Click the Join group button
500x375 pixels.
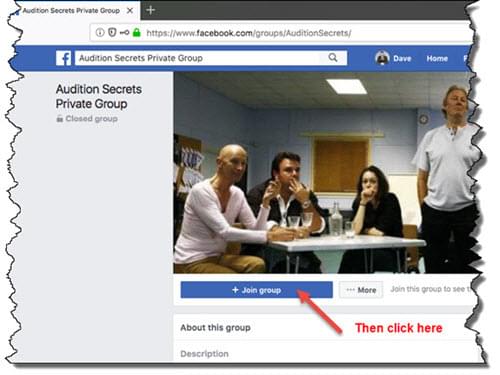click(x=256, y=290)
